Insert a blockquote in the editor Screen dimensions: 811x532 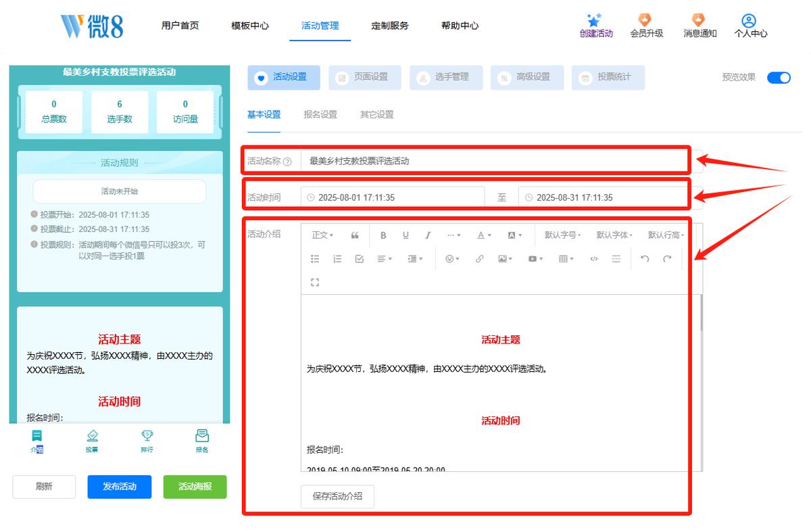(x=355, y=235)
